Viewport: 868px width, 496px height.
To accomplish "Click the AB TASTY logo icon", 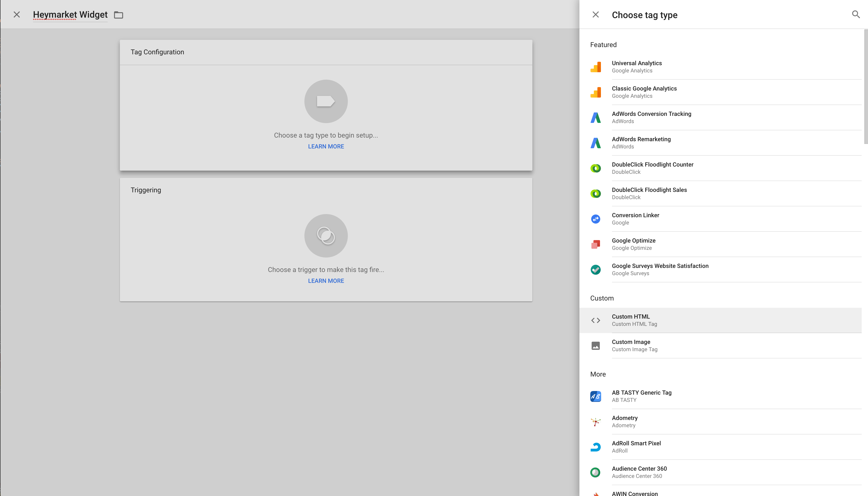I will [x=595, y=396].
